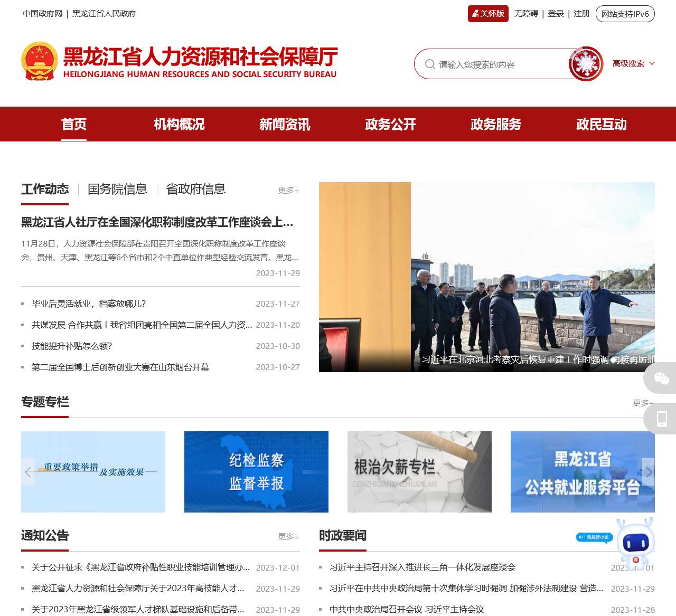The image size is (676, 616).
Task: Open news 中共中央政治局召开会议
Action: (x=407, y=610)
